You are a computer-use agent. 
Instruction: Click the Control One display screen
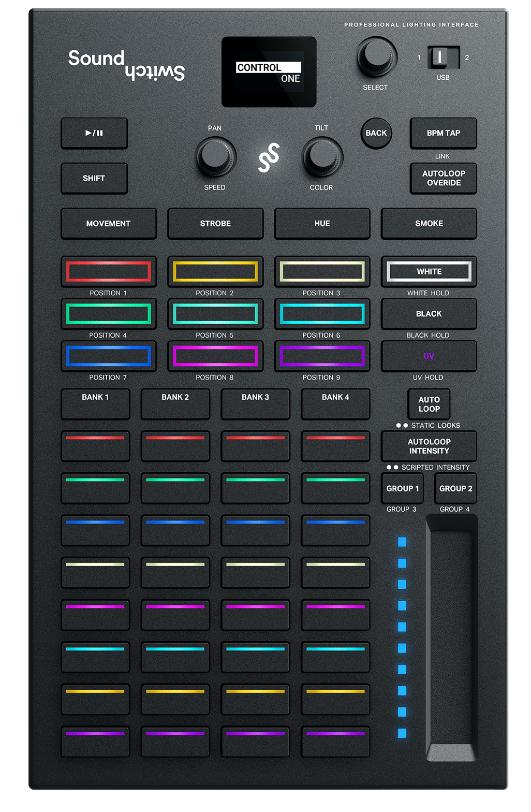[x=269, y=72]
